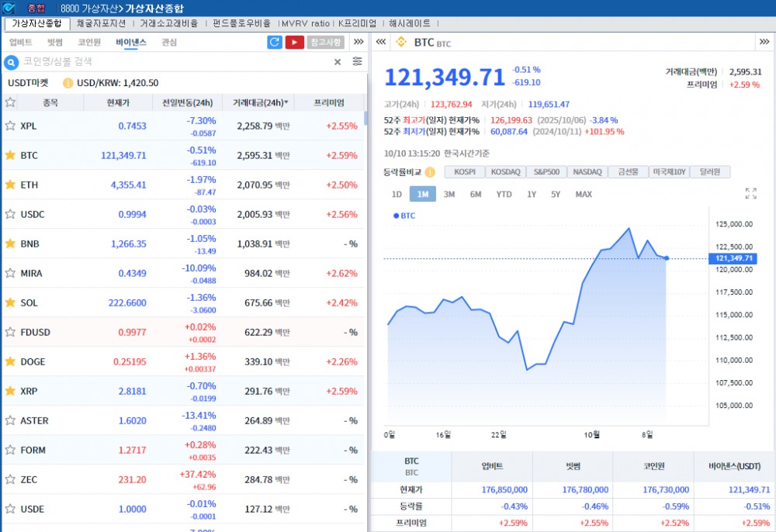Open the YouTube icon in the toolbar
Screen dimensions: 776x532
(294, 42)
